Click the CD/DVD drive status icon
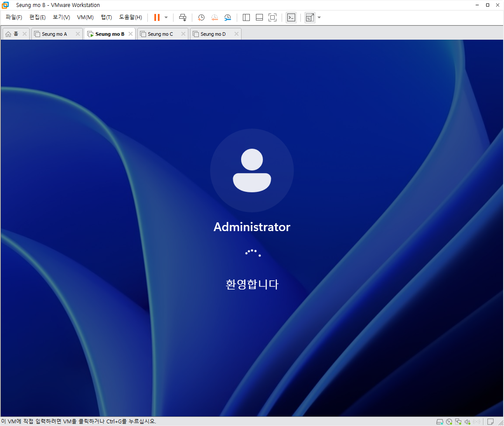Viewport: 504px width, 426px height. tap(449, 422)
